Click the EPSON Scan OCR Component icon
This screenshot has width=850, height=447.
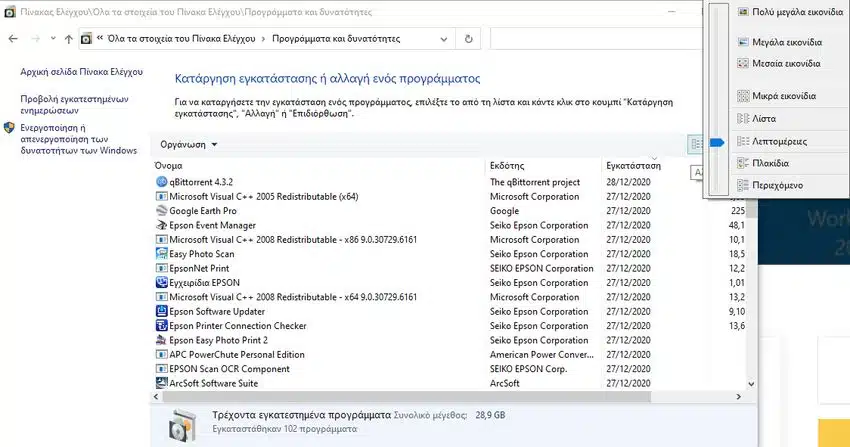click(x=162, y=369)
